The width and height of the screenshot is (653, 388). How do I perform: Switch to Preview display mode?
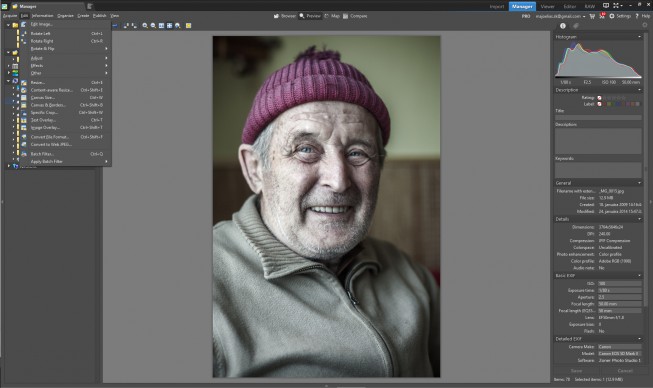(310, 16)
